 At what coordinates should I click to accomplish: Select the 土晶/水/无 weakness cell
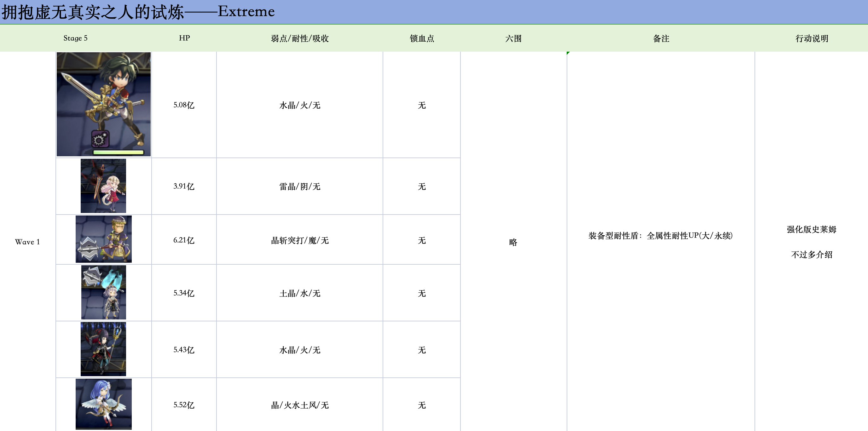(x=300, y=293)
